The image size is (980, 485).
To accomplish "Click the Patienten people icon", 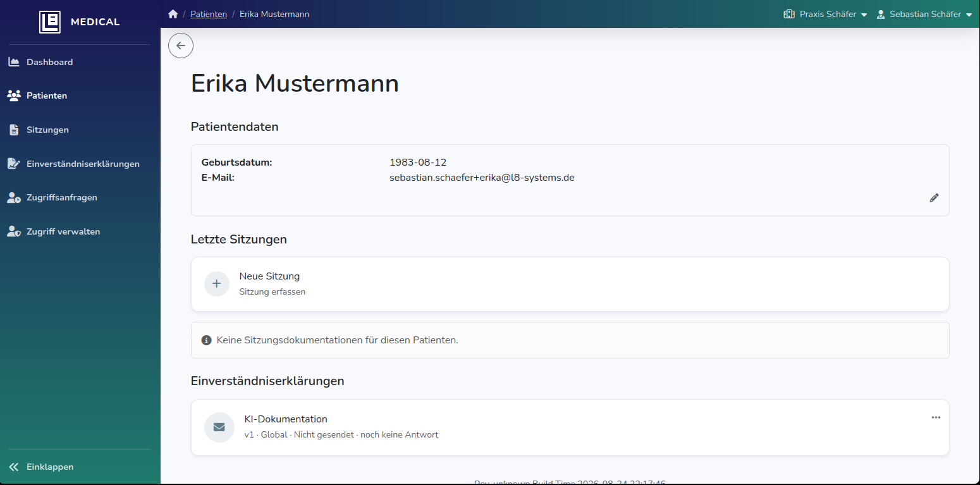I will [13, 95].
